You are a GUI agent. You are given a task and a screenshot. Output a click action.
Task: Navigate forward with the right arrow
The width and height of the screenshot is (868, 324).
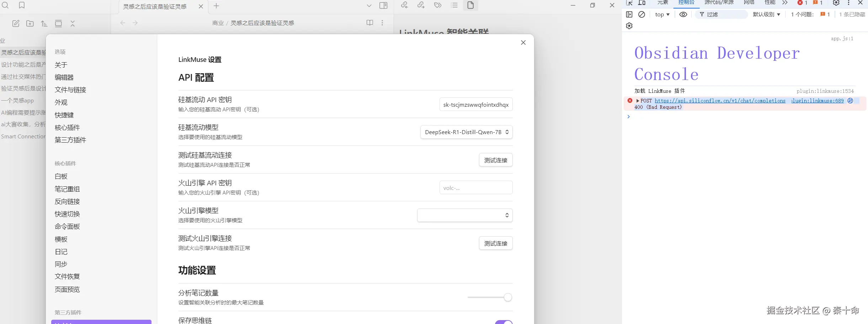click(x=135, y=23)
